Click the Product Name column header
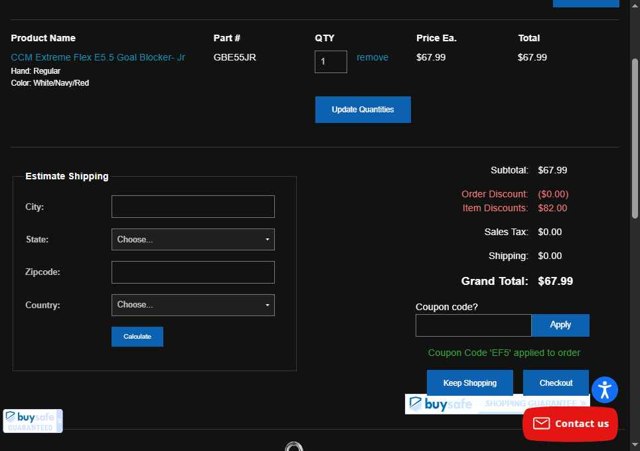 coord(43,38)
